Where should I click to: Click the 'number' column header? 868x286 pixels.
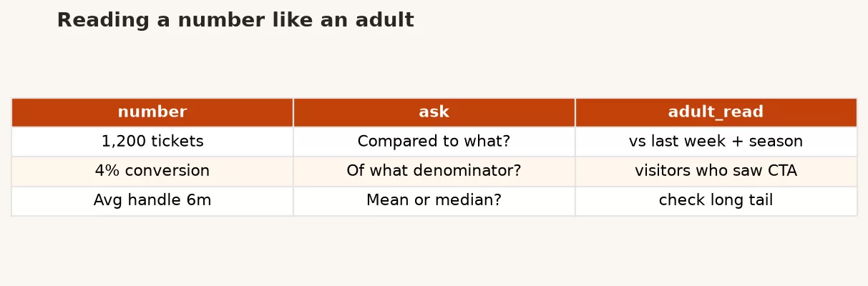152,112
